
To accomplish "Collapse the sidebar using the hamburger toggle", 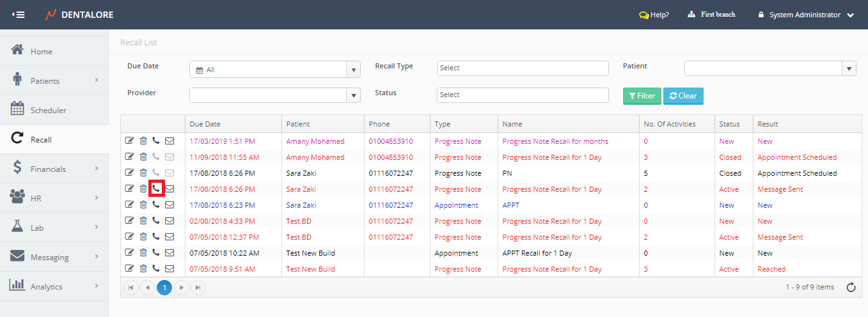I will click(18, 15).
